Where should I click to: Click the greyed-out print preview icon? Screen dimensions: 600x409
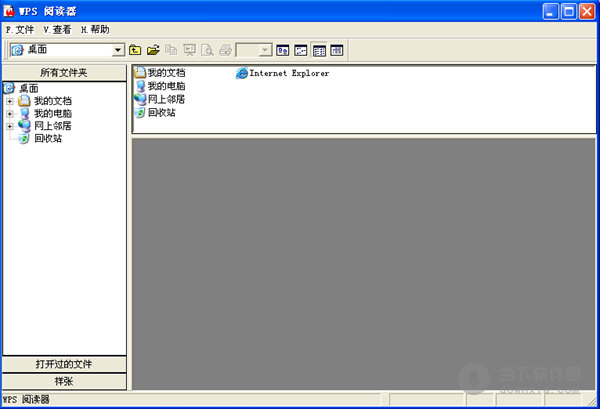tap(207, 50)
